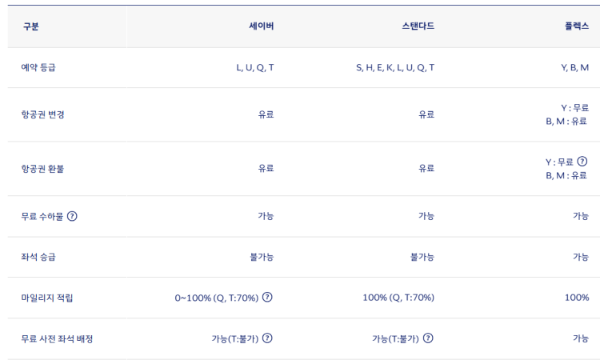Open help icon beside 스탠다드 가능(T:불가)
The image size is (600, 364).
pyautogui.click(x=428, y=338)
